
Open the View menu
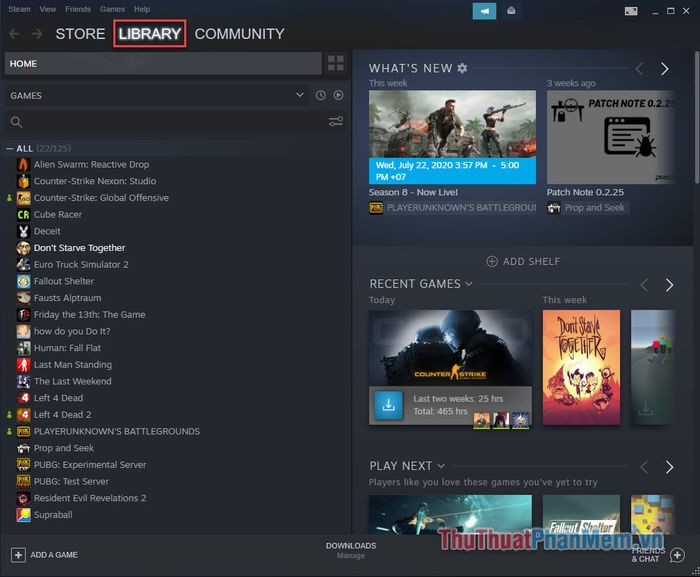(x=47, y=9)
